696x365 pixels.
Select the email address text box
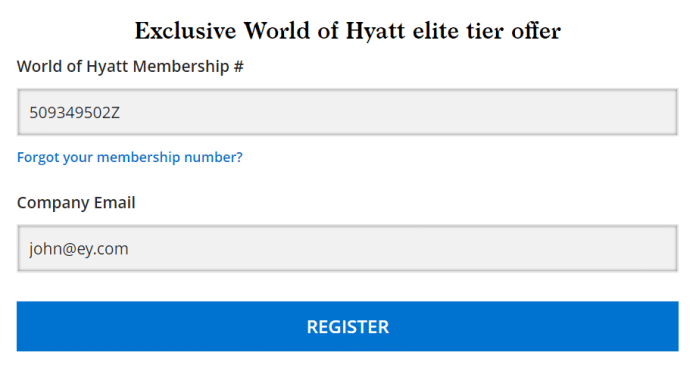(348, 248)
